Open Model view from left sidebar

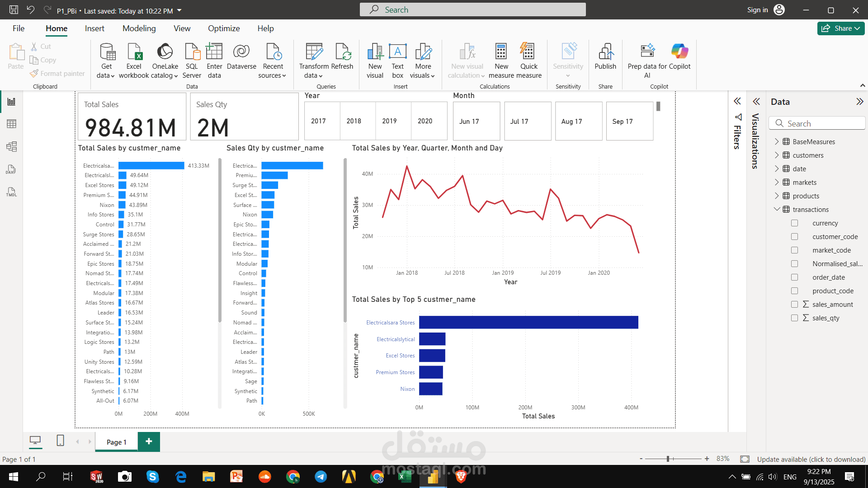click(11, 146)
